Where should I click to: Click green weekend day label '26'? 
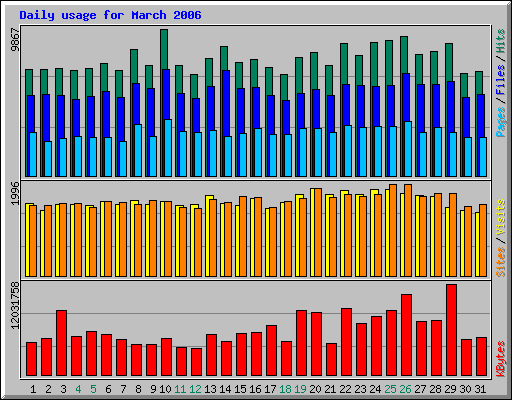pyautogui.click(x=405, y=389)
